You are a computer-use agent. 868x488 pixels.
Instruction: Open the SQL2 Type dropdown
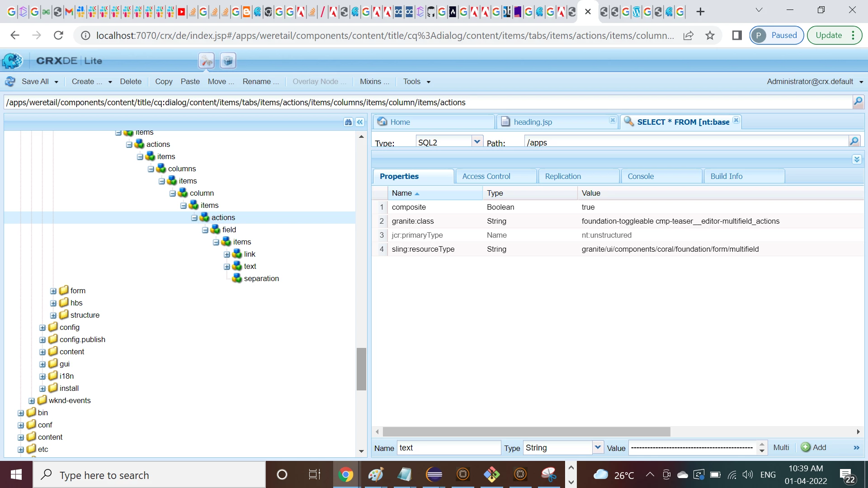[477, 142]
